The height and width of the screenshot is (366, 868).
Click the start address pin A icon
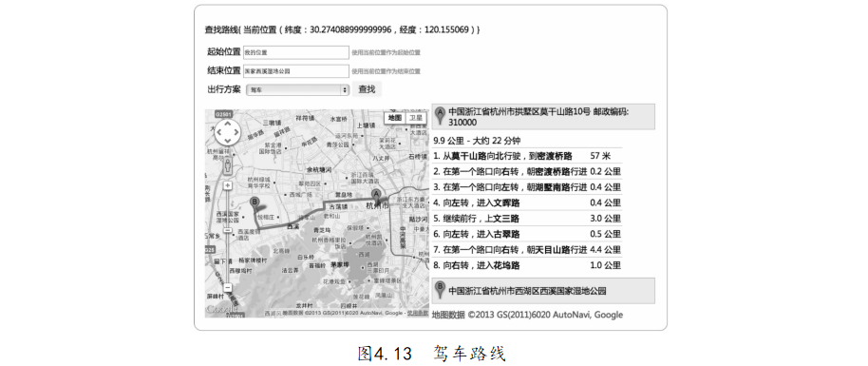pyautogui.click(x=440, y=116)
